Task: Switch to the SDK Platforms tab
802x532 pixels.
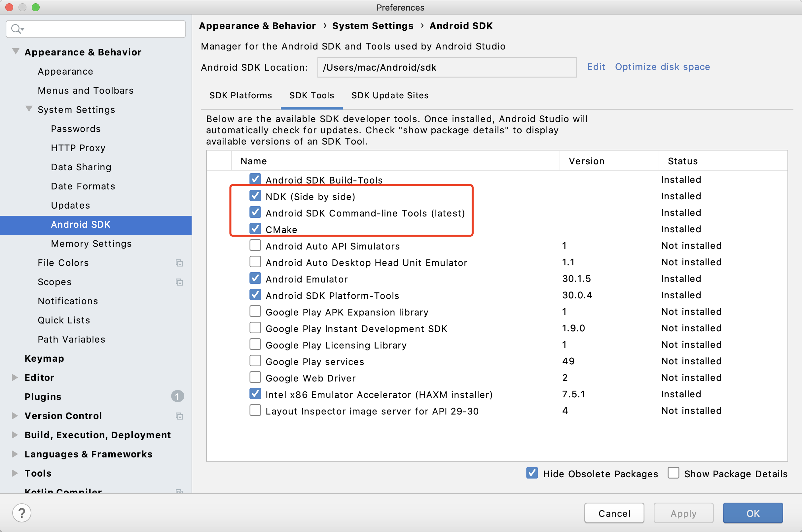Action: point(239,96)
